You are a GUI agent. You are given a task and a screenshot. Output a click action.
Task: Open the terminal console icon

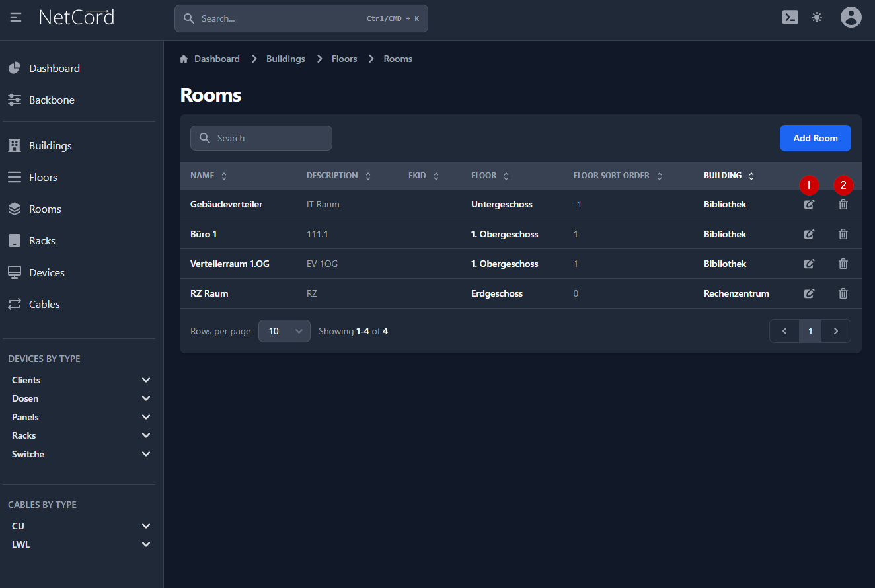click(790, 17)
